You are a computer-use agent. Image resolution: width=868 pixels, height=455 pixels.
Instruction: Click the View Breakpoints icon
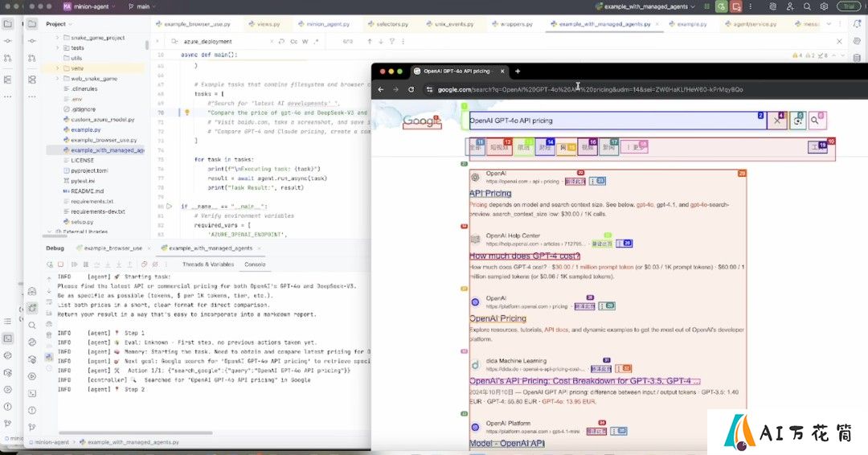coord(144,264)
